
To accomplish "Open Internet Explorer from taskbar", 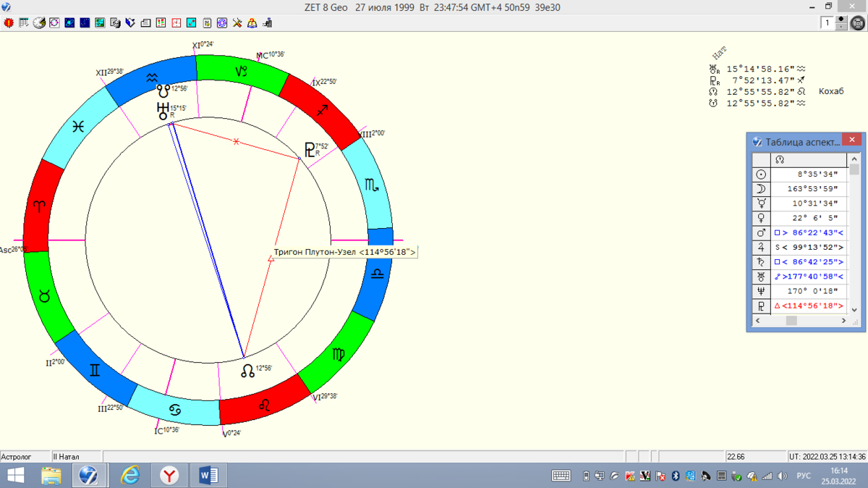I will (131, 476).
